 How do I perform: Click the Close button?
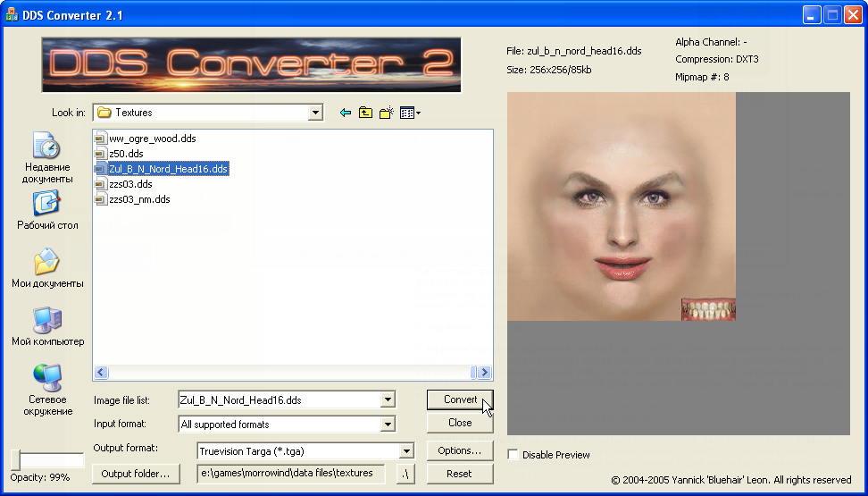[460, 423]
